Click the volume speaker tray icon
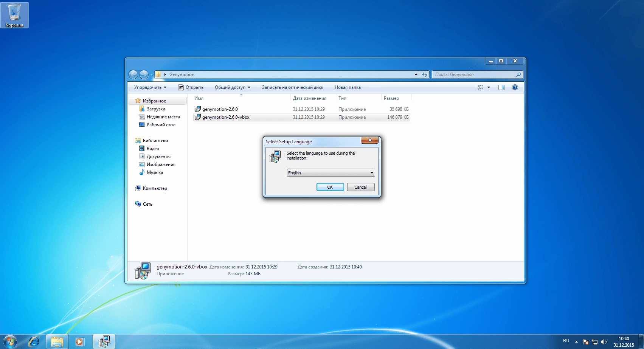This screenshot has width=644, height=349. 604,342
